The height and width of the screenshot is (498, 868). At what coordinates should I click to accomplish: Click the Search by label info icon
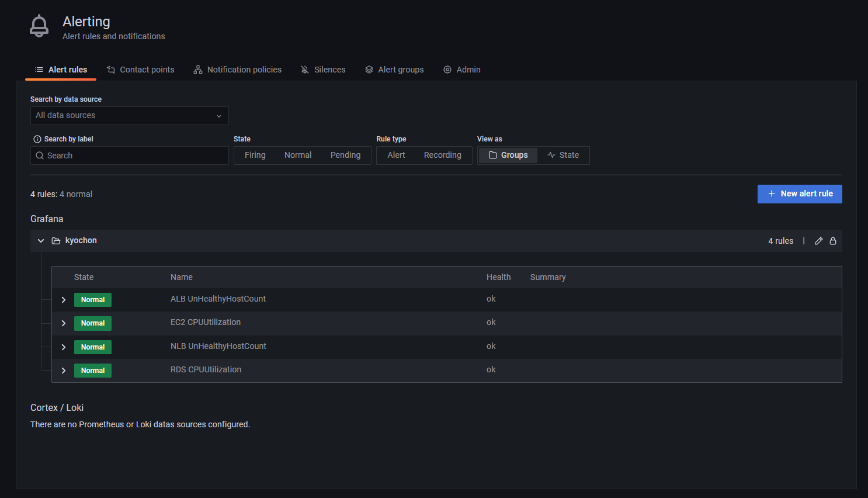(x=37, y=139)
